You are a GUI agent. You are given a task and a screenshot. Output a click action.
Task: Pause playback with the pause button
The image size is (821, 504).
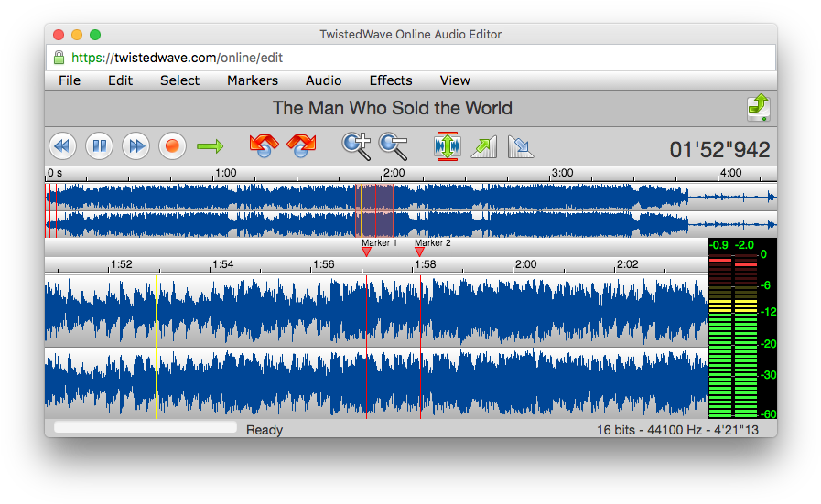click(x=100, y=146)
